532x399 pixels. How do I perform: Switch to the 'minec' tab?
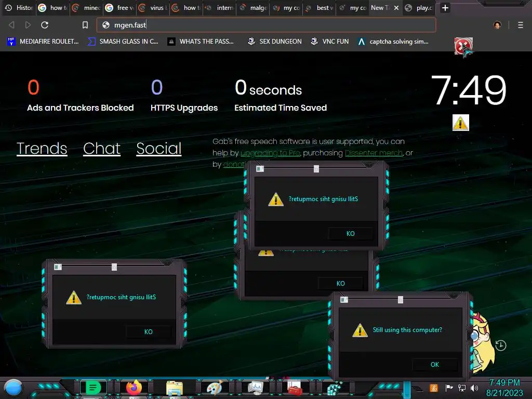pyautogui.click(x=87, y=7)
